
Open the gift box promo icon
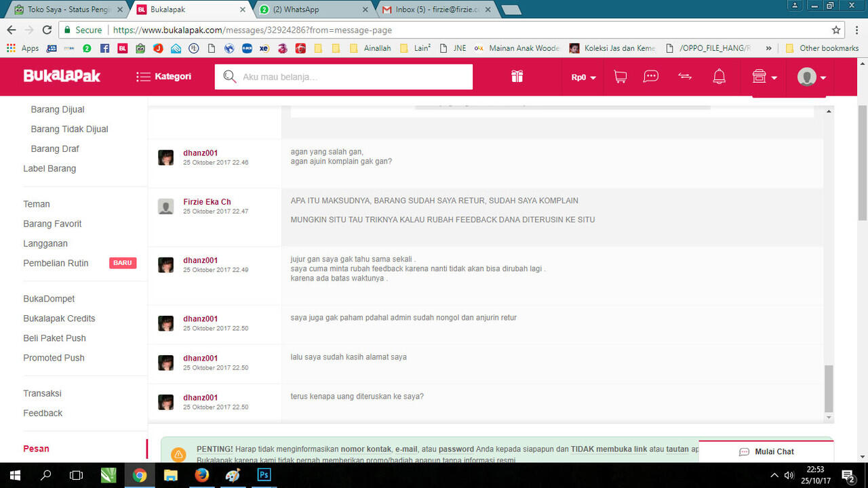click(x=517, y=77)
